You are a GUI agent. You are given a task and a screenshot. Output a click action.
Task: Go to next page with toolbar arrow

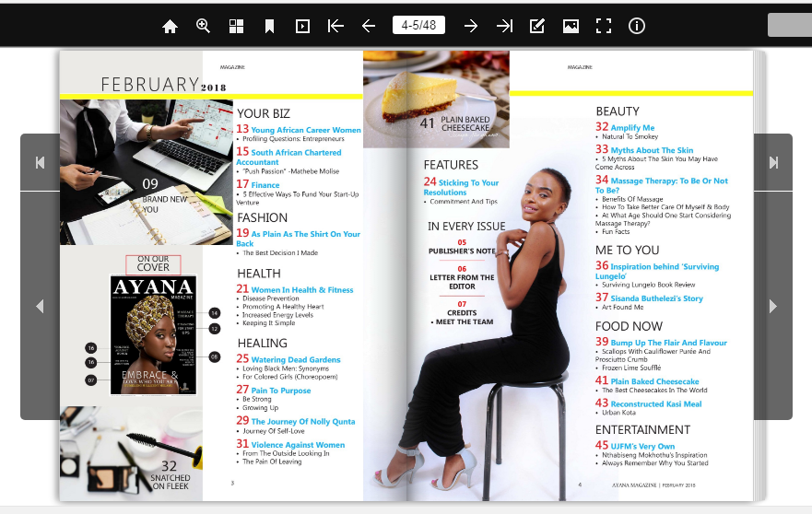point(471,26)
